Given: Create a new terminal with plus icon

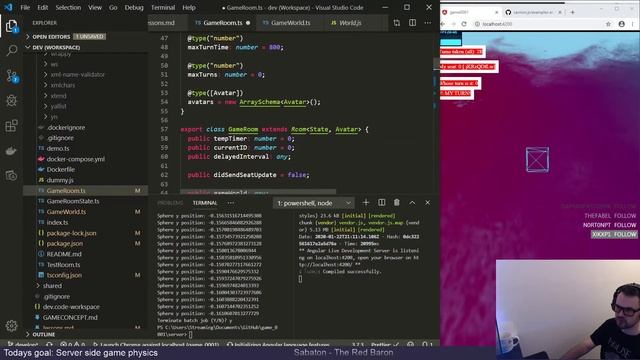Looking at the screenshot, I should (x=366, y=202).
